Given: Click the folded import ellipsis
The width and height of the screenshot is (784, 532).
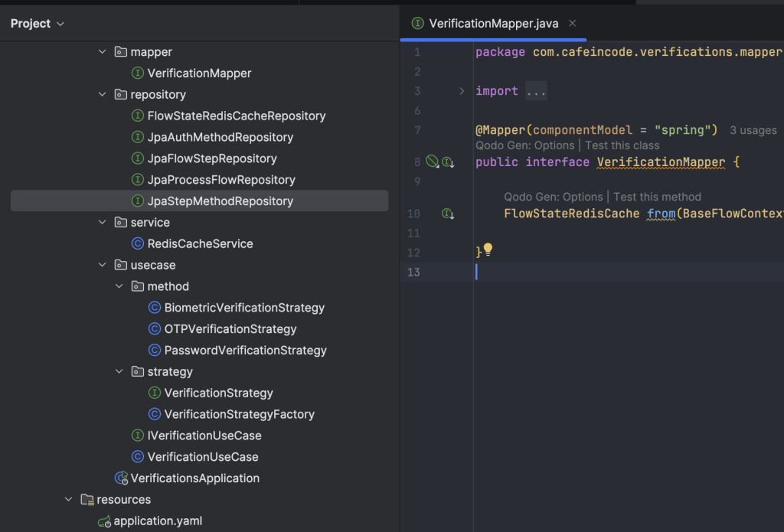Looking at the screenshot, I should (536, 91).
